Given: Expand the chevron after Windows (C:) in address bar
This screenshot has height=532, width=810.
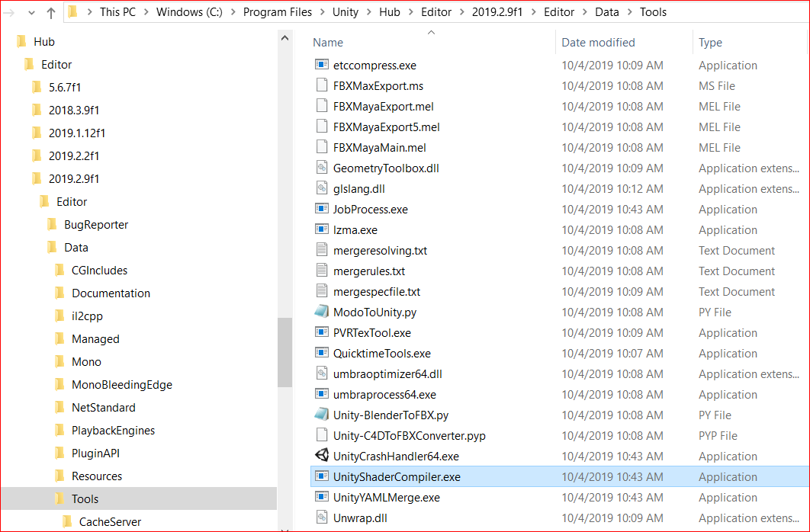Looking at the screenshot, I should (x=233, y=12).
